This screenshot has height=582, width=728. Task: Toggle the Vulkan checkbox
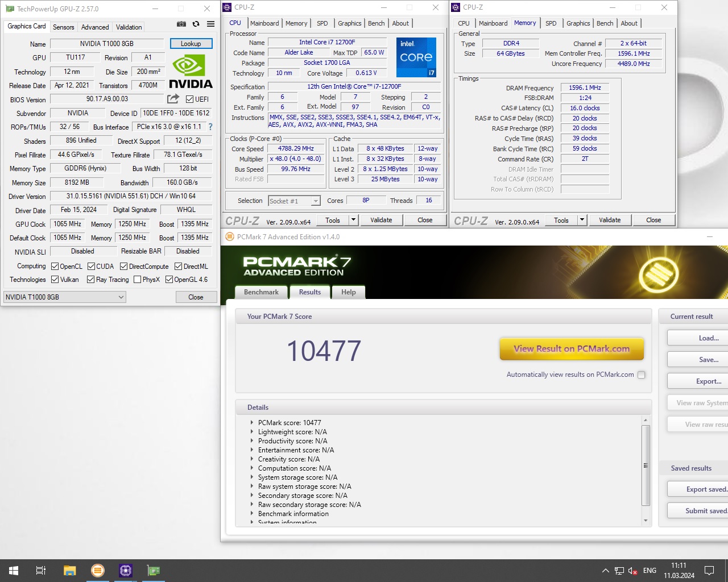[x=55, y=279]
